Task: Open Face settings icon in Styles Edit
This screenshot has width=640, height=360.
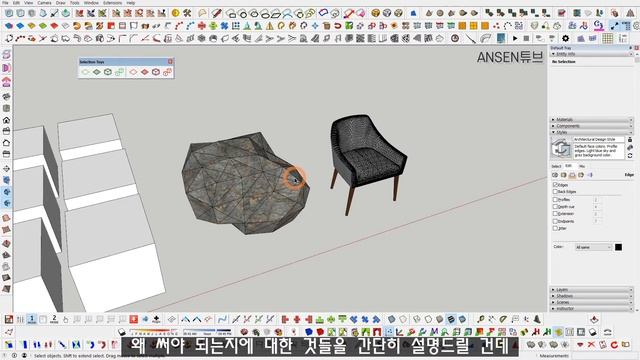Action: tap(564, 175)
